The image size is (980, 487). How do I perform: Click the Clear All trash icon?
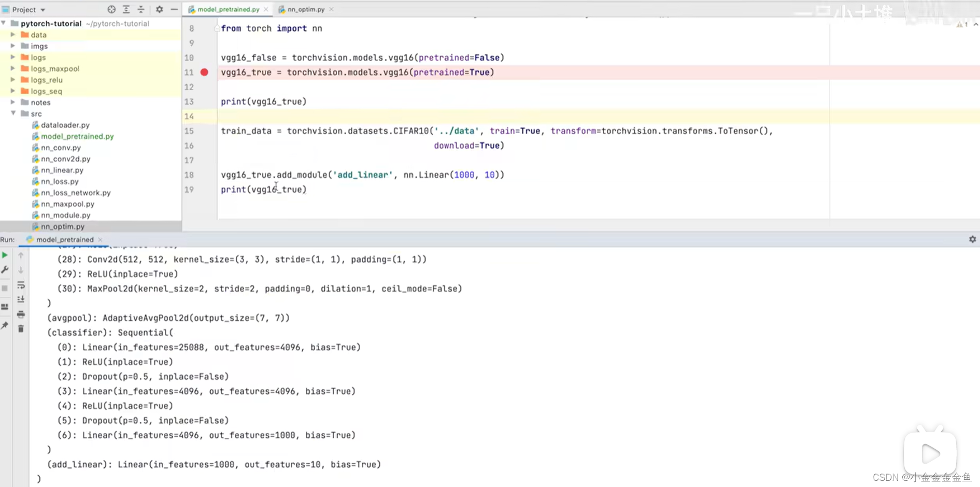pos(21,329)
